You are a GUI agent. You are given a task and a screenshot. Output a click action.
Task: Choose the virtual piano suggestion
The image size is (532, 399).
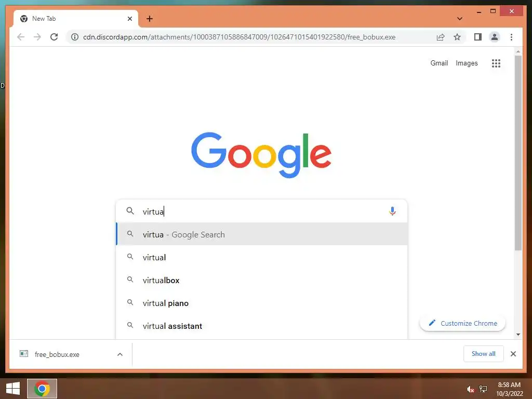pyautogui.click(x=262, y=303)
